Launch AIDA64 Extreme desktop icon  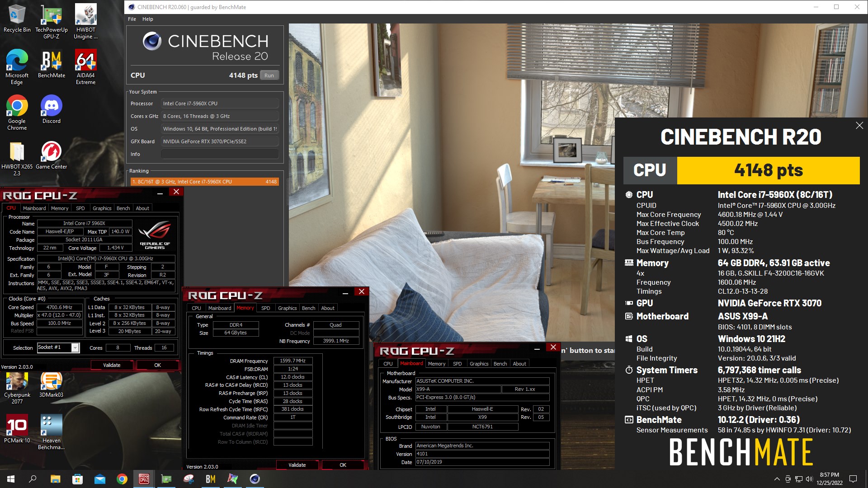[85, 67]
